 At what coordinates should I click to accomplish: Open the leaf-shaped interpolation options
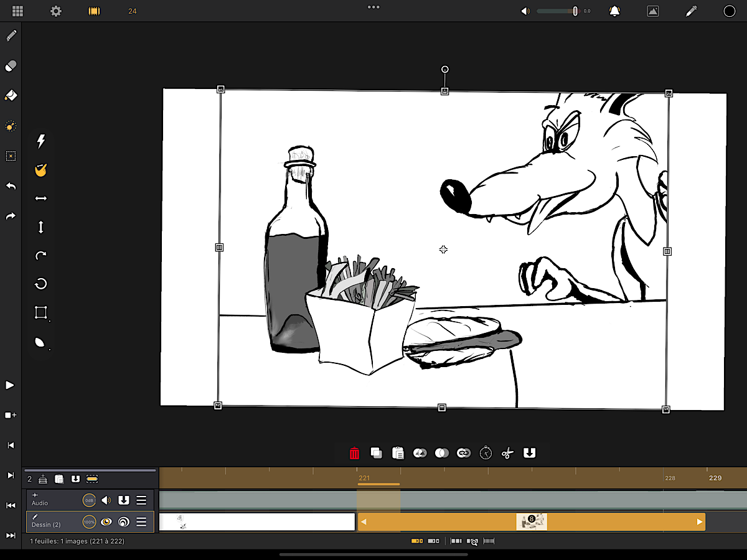[x=41, y=342]
